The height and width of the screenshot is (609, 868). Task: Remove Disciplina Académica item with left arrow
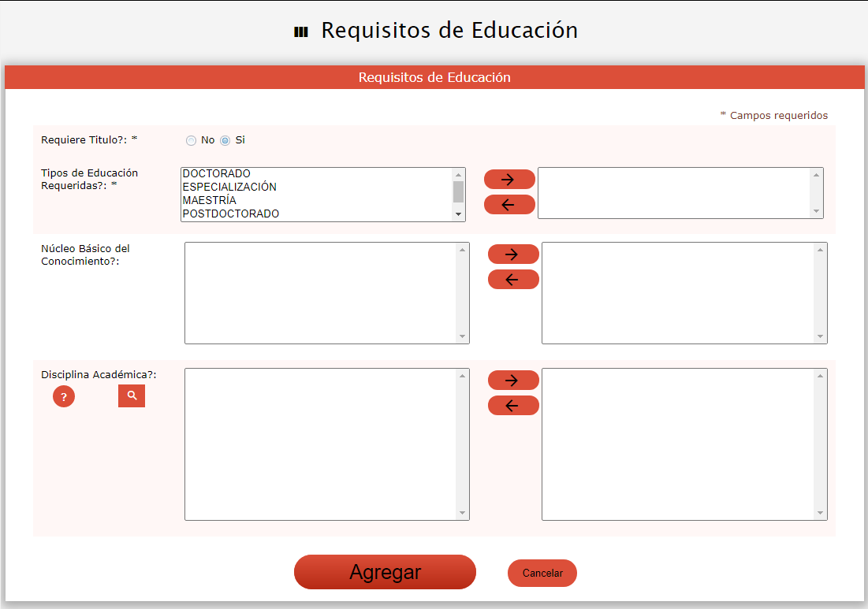click(513, 406)
